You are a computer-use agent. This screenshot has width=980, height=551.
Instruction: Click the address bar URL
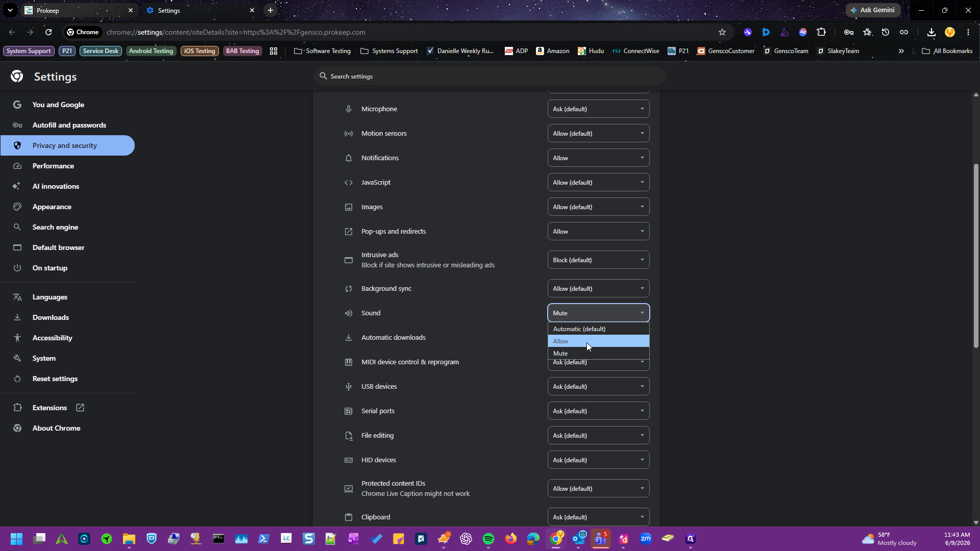(236, 32)
